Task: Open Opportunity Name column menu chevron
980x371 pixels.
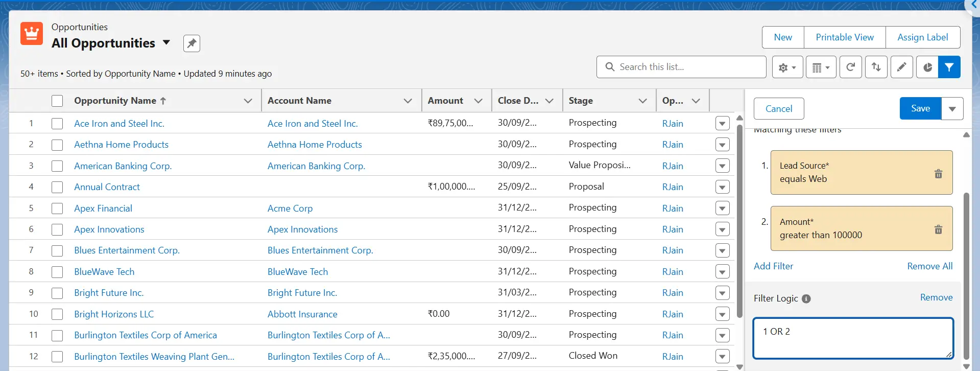Action: [x=248, y=101]
